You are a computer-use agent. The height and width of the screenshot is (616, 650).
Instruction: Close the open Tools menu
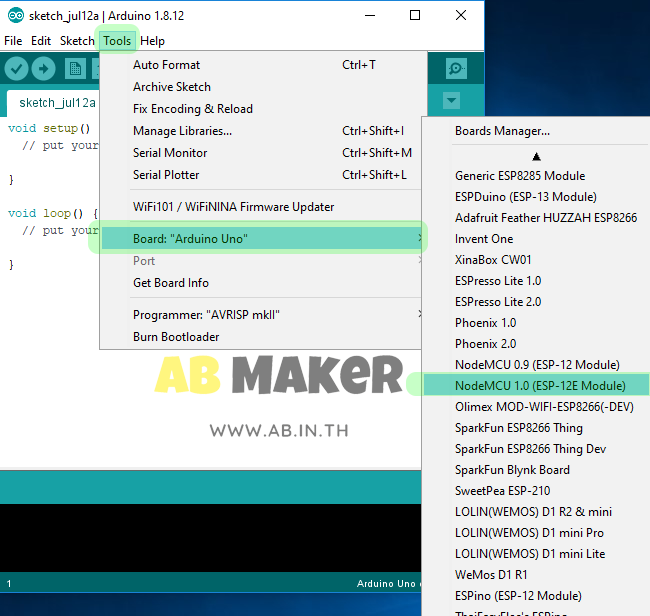(117, 41)
